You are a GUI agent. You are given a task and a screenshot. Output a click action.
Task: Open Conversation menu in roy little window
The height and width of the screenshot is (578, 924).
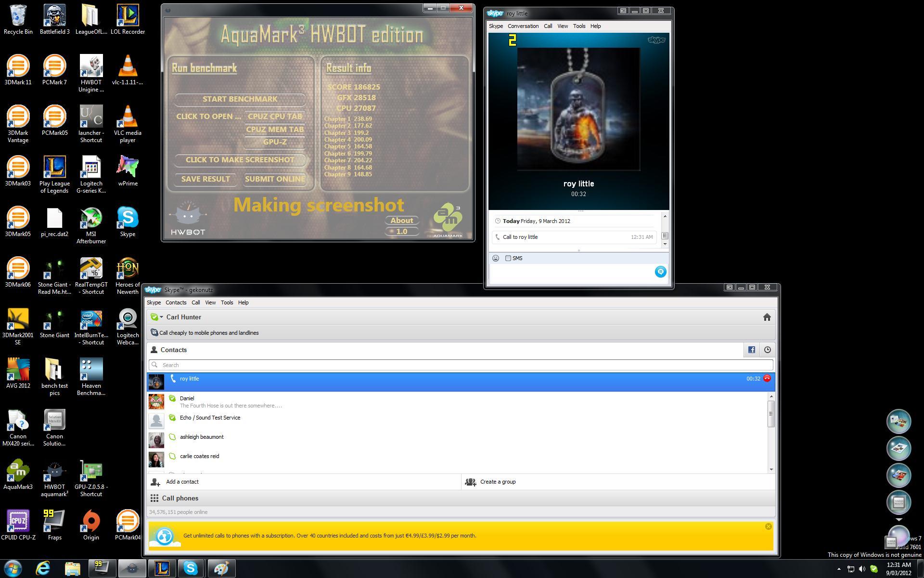(523, 26)
